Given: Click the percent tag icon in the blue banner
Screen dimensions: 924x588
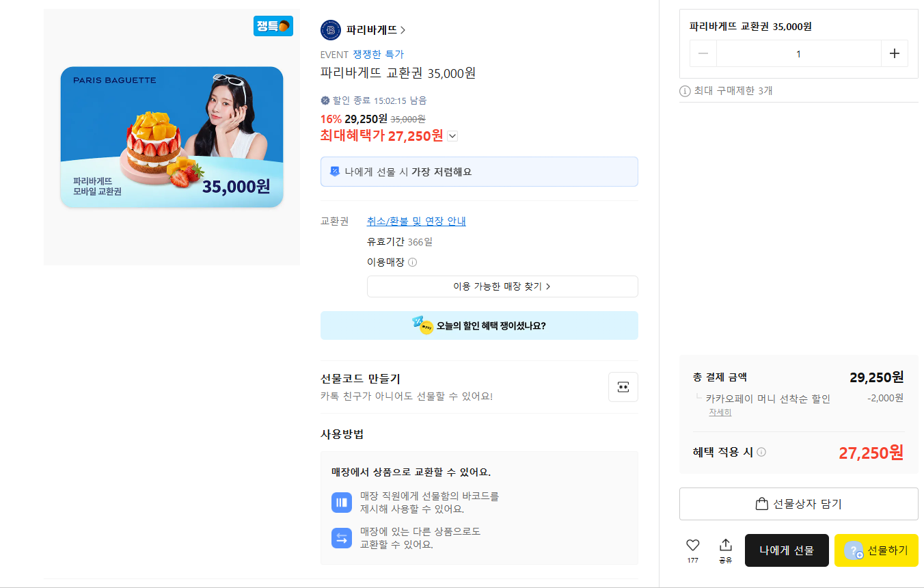Looking at the screenshot, I should [334, 172].
